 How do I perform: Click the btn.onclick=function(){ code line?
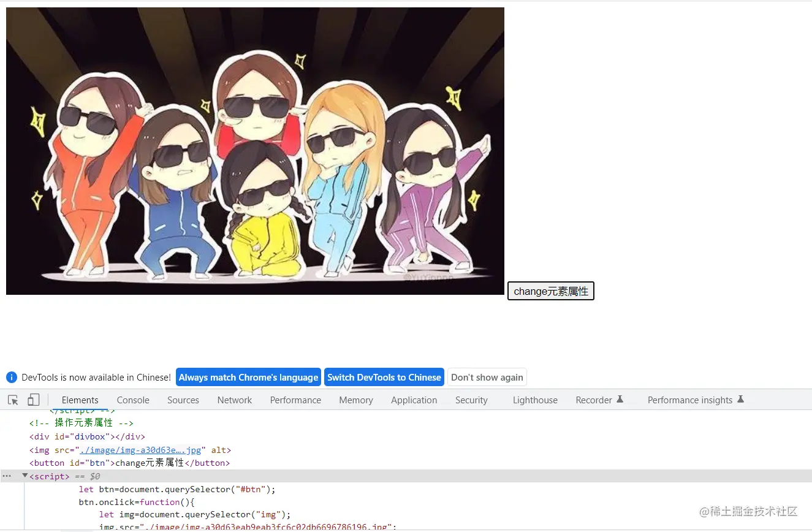pyautogui.click(x=136, y=502)
